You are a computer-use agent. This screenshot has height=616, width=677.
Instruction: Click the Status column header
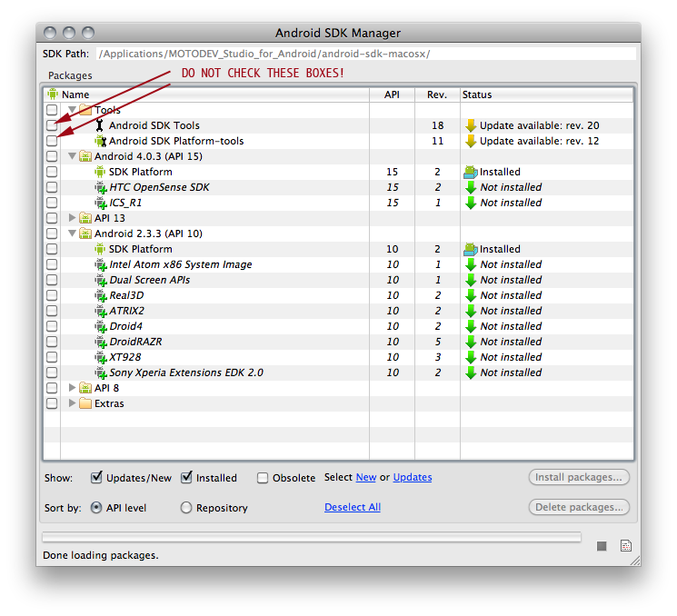click(x=547, y=94)
